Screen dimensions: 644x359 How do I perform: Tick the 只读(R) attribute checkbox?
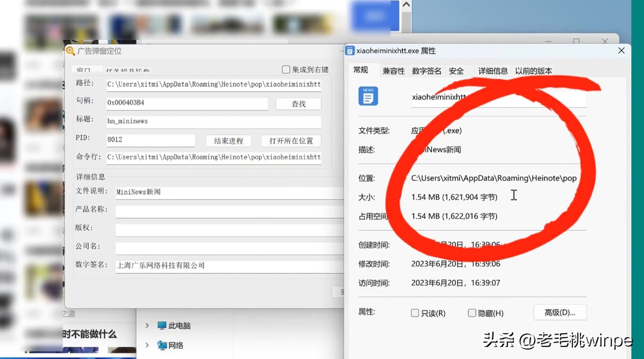click(415, 313)
